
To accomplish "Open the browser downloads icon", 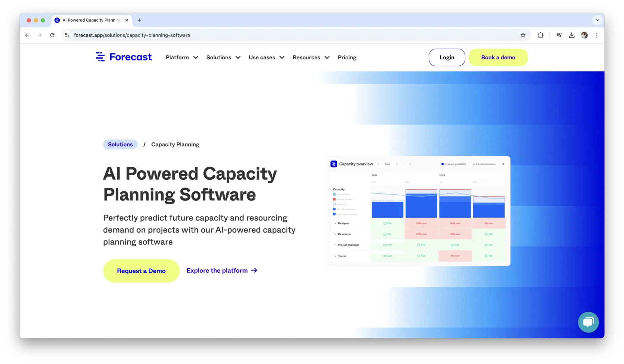I will [571, 35].
